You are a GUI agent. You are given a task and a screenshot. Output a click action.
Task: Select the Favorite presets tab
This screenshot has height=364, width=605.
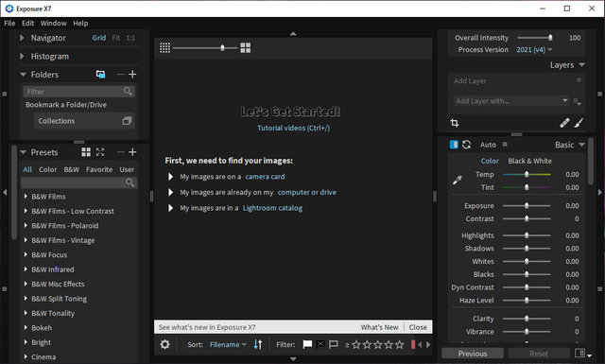(x=99, y=169)
